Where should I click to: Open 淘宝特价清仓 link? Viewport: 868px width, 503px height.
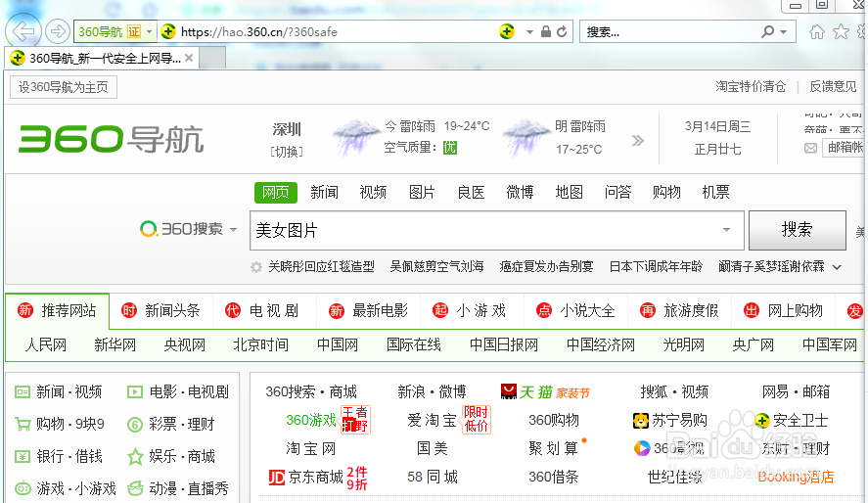tap(751, 86)
